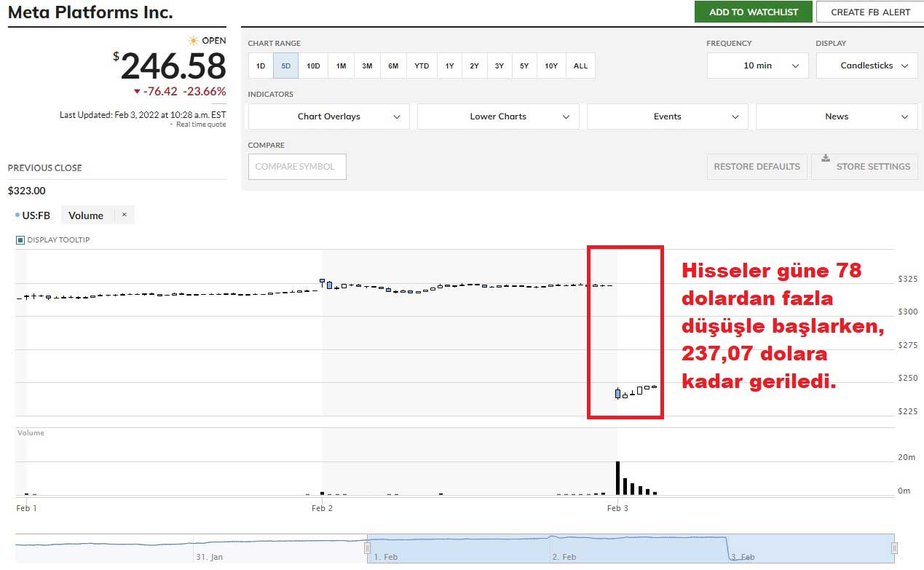Click the Feb 1 axis date label
Viewport: 924px width, 570px height.
(26, 508)
